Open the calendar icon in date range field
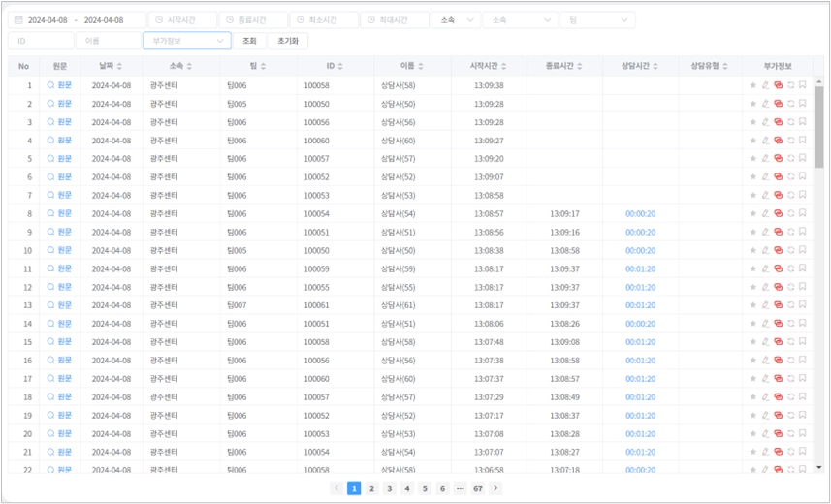This screenshot has width=831, height=504. coord(18,20)
